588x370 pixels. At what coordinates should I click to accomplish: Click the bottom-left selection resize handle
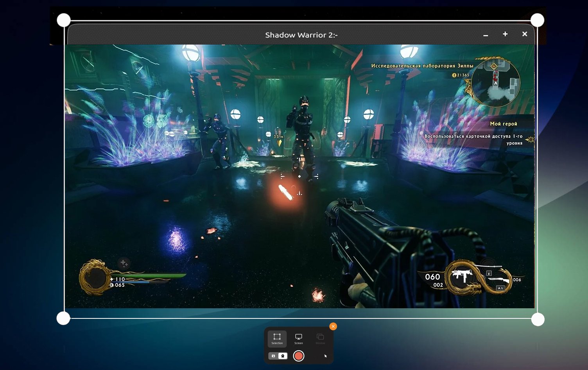pos(63,318)
